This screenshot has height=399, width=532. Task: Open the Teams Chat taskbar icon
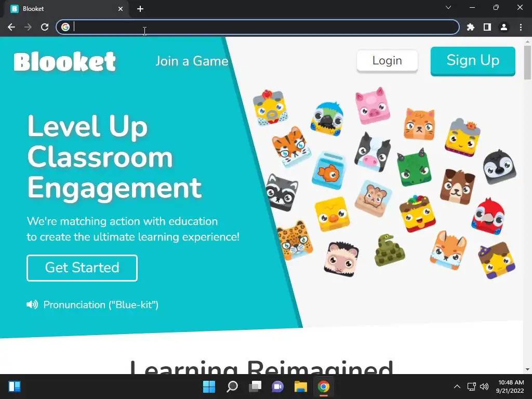[x=277, y=387]
